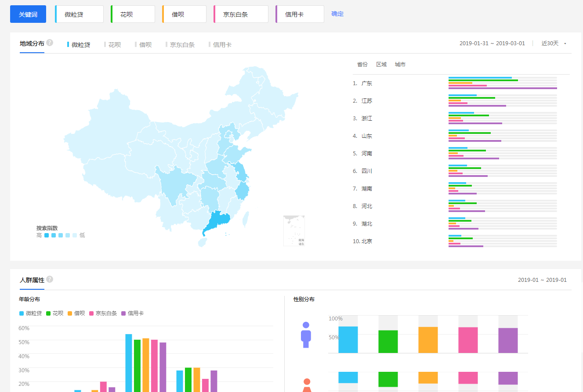Click 江苏 in the province ranking
Viewport: 583px width, 392px height.
coord(367,101)
